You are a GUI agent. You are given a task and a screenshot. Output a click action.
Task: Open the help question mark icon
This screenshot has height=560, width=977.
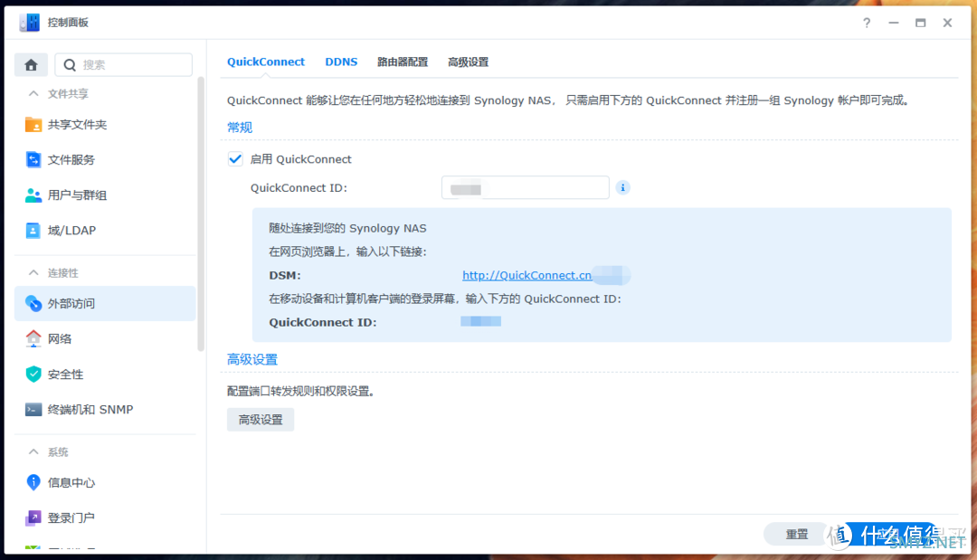[867, 23]
